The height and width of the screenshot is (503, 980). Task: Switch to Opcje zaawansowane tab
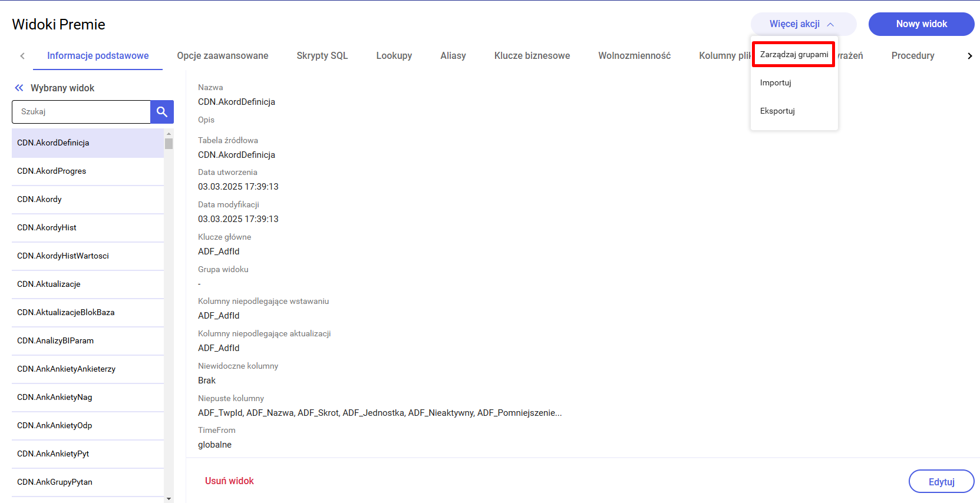tap(223, 56)
